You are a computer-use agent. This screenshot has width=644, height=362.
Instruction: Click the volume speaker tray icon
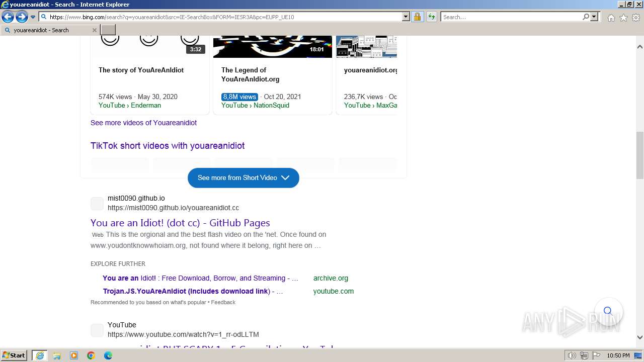572,355
